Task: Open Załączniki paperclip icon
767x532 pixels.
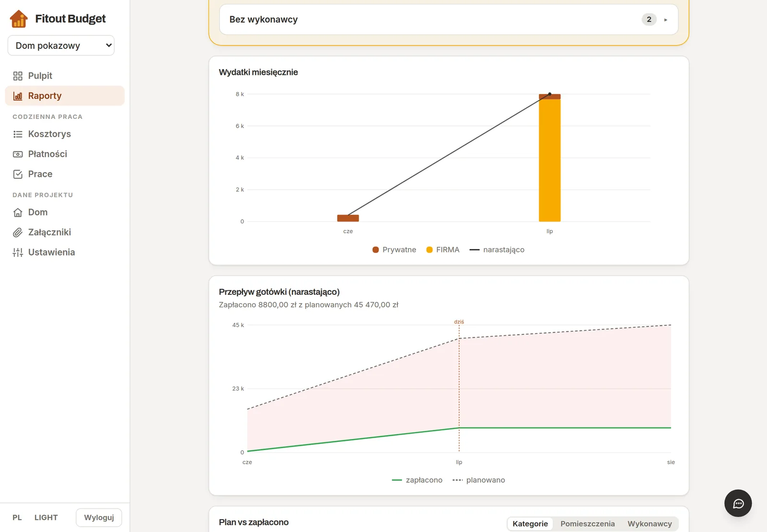Action: click(18, 232)
